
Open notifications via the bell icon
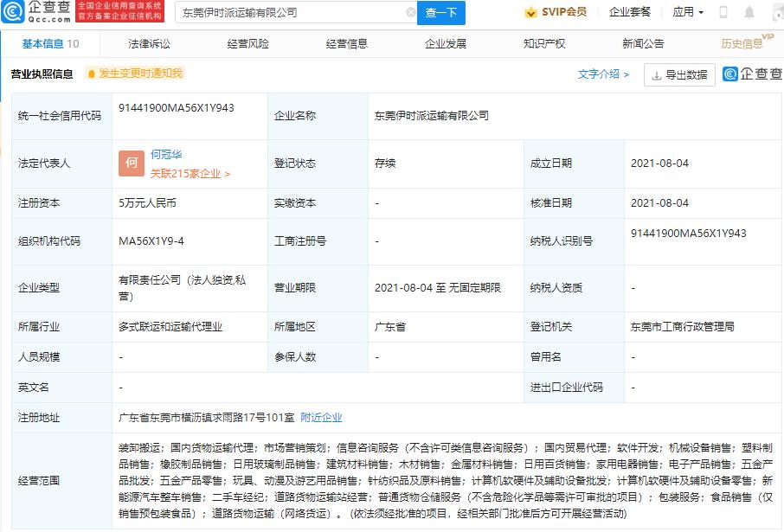749,11
